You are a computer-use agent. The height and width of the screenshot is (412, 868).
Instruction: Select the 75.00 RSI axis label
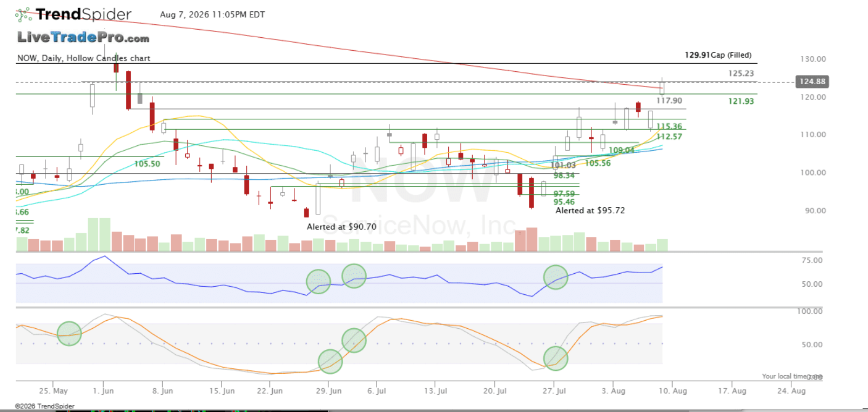(812, 260)
